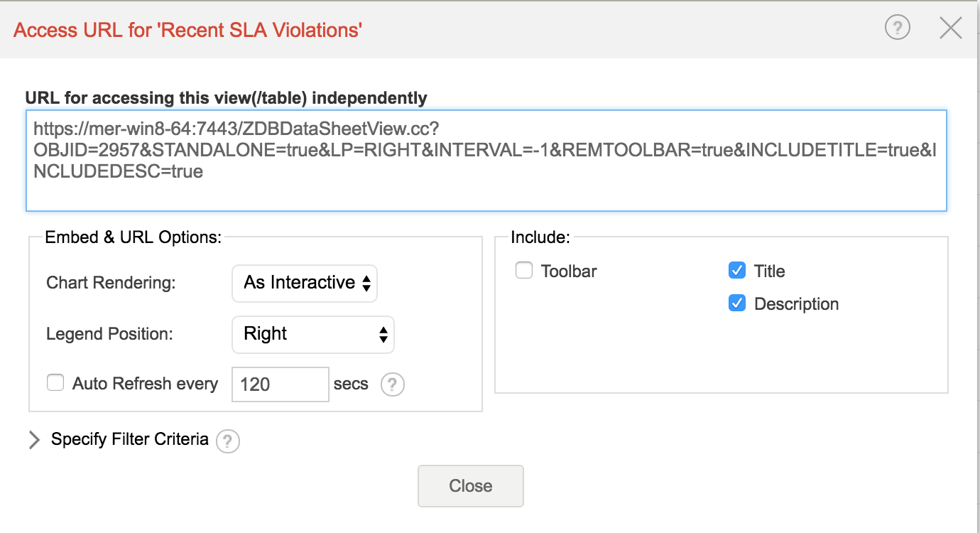Image resolution: width=980 pixels, height=533 pixels.
Task: Expand Specify Filter Criteria using the chevron arrow
Action: [34, 440]
